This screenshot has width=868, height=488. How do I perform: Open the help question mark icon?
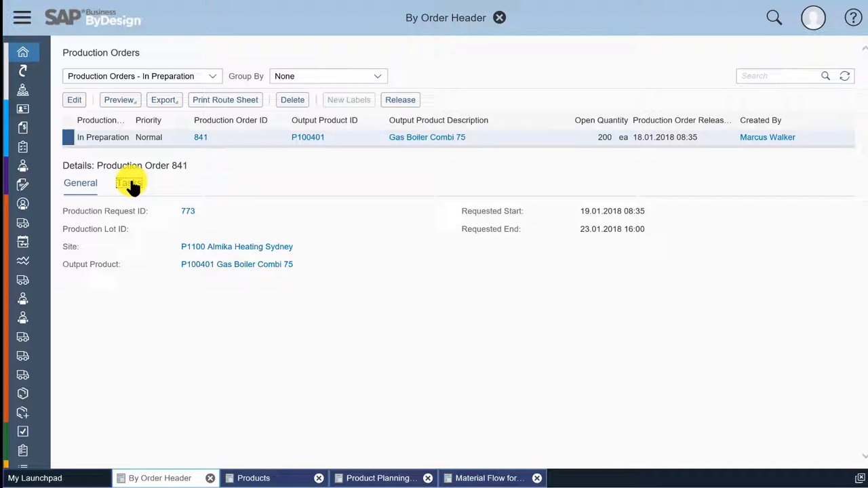tap(853, 18)
